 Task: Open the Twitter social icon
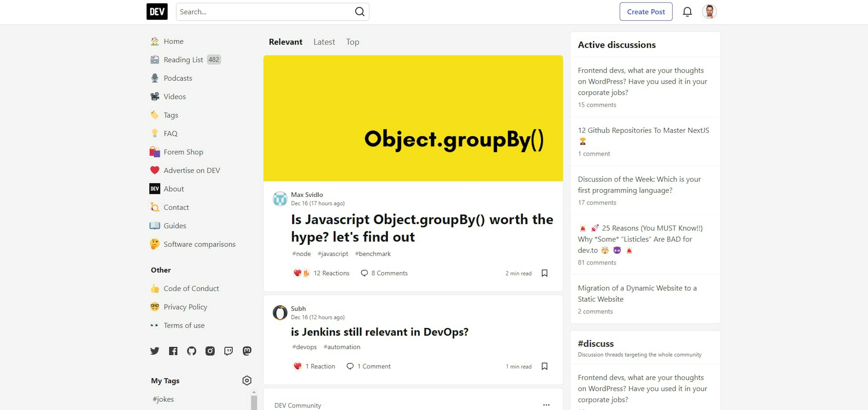click(x=155, y=351)
